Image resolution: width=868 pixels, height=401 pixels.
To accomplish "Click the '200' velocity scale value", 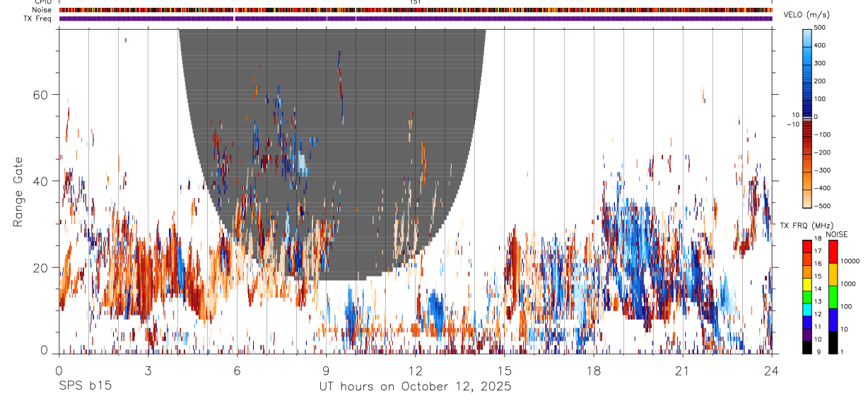I will pyautogui.click(x=820, y=81).
